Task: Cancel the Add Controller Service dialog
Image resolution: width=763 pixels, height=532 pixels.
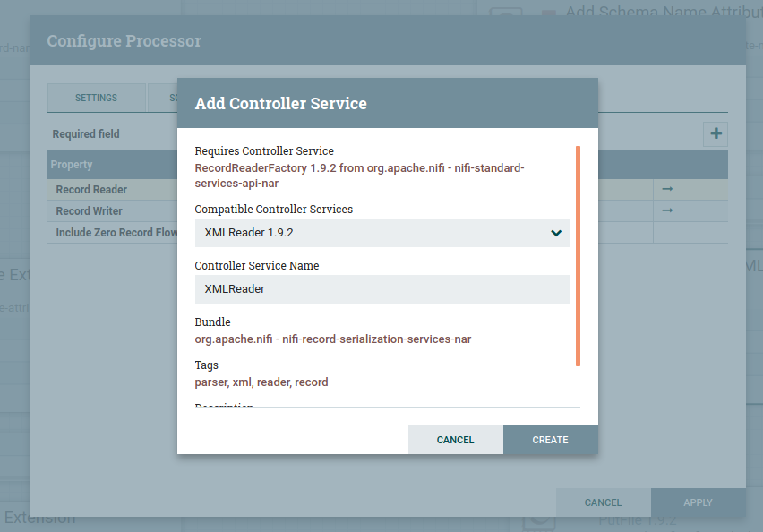Action: coord(455,440)
